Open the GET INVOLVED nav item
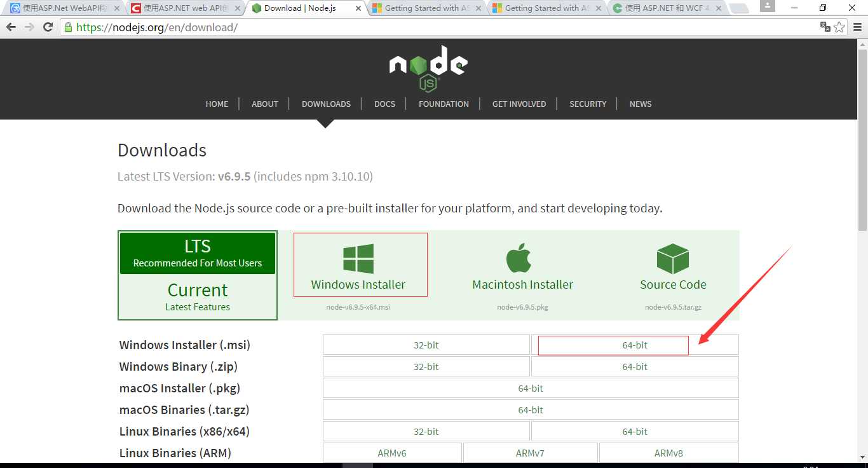The width and height of the screenshot is (868, 468). tap(519, 104)
